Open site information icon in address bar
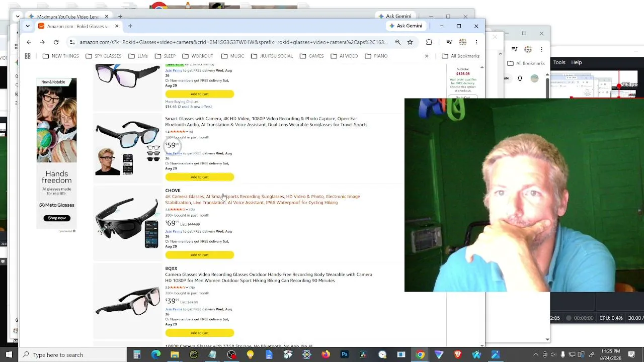The width and height of the screenshot is (644, 362). click(72, 42)
